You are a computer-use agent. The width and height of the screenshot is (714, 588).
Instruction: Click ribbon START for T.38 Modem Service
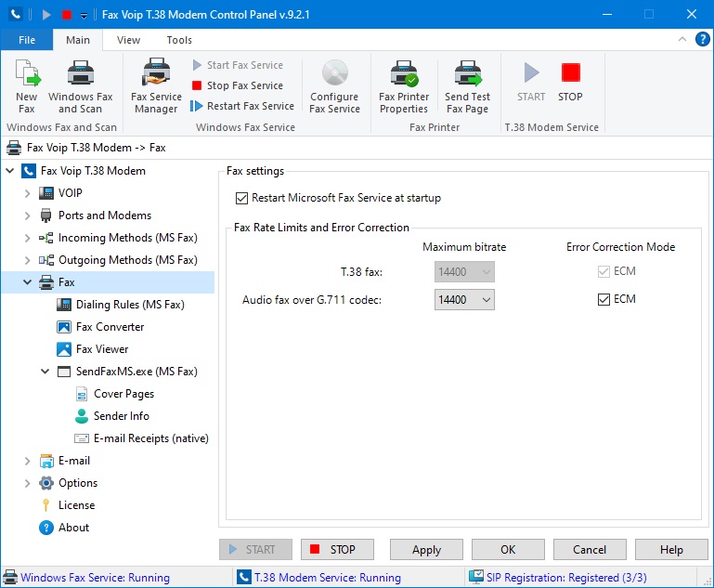point(531,82)
